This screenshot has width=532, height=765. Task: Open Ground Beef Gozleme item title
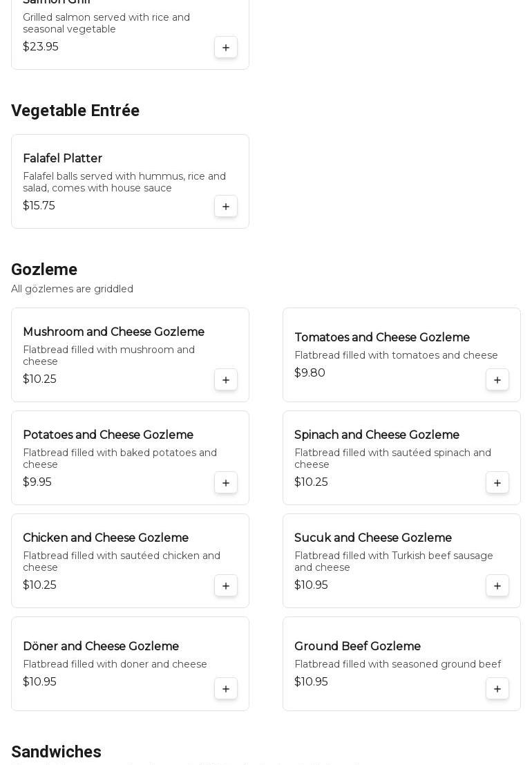357,647
